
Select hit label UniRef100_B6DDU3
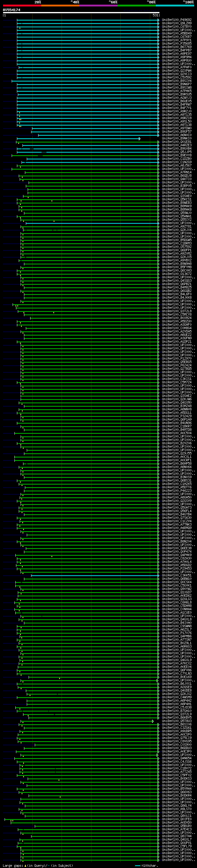point(177,748)
